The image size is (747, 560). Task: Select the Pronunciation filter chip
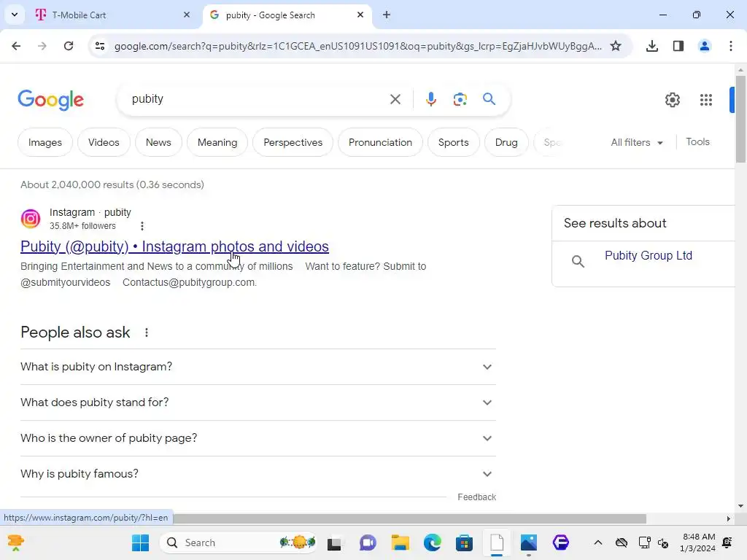pyautogui.click(x=380, y=142)
